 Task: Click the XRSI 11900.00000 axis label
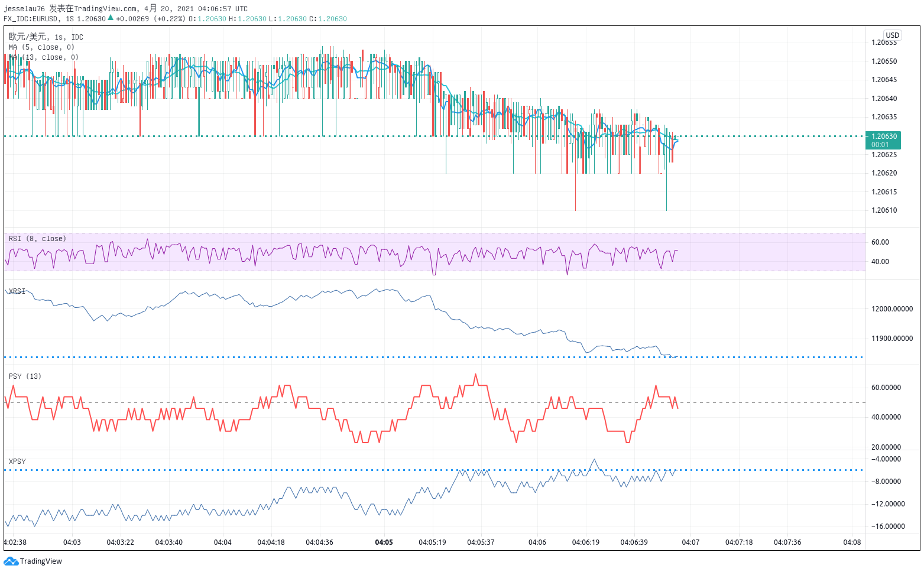891,339
